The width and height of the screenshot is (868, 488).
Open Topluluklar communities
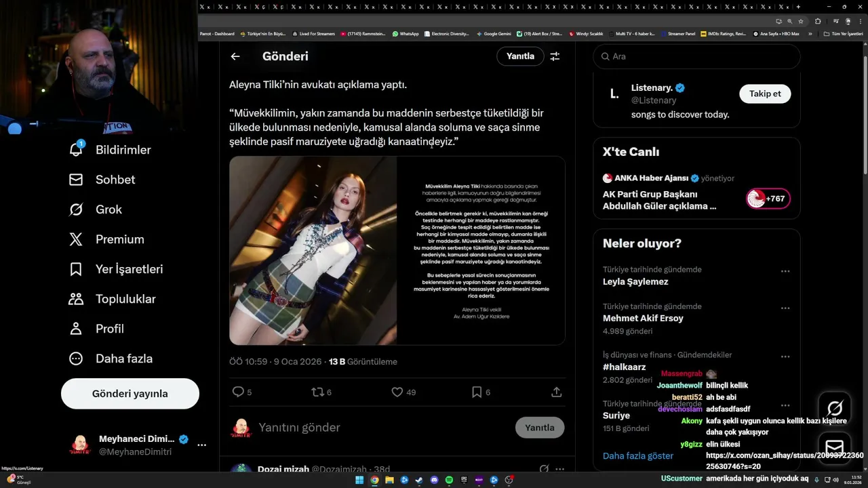click(112, 299)
